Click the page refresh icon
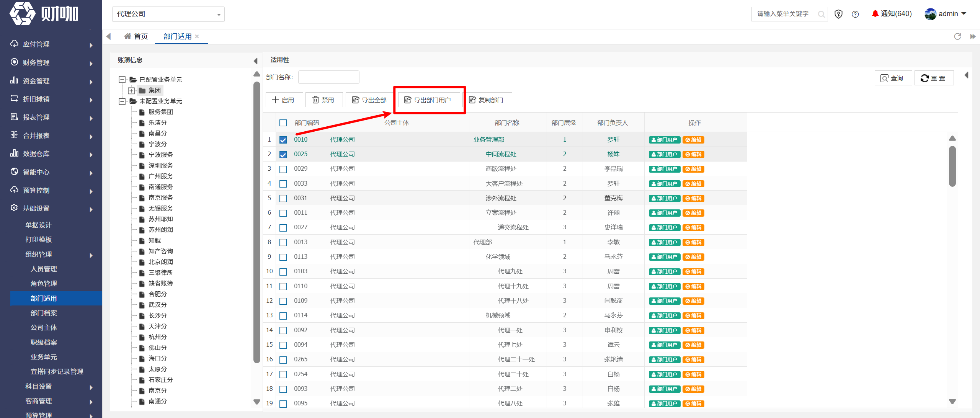 [x=957, y=36]
